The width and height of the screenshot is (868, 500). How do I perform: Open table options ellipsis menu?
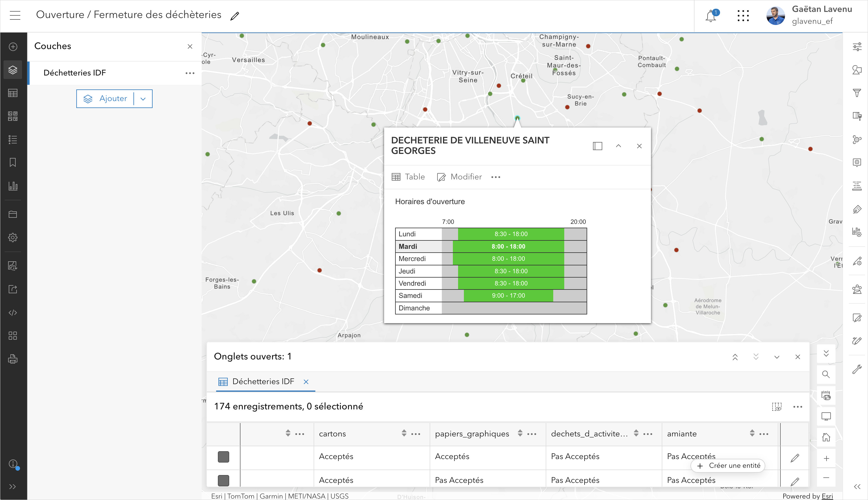coord(798,407)
